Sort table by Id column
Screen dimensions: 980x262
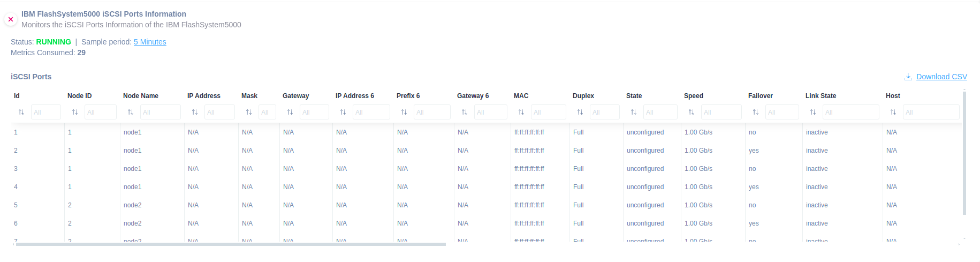click(x=21, y=112)
